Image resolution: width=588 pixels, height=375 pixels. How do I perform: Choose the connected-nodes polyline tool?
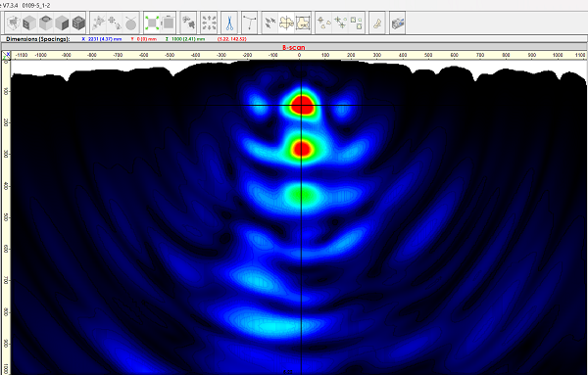(249, 23)
